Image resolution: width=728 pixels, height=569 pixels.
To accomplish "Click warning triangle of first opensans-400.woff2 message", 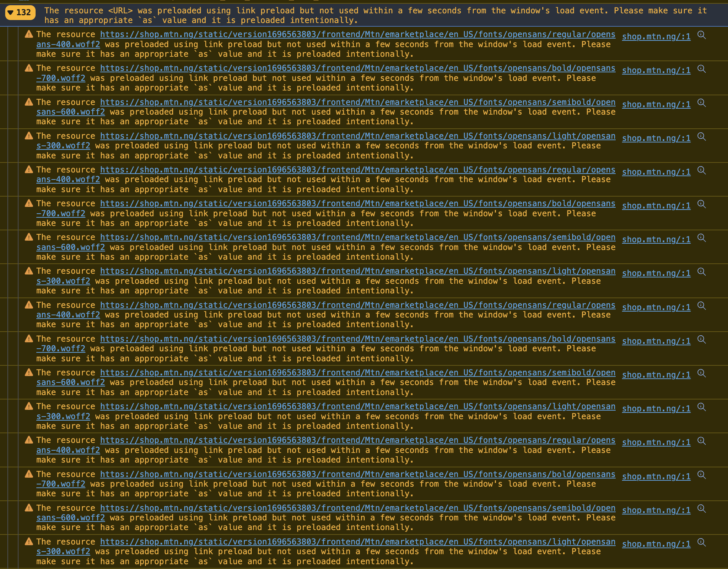I will click(x=29, y=34).
